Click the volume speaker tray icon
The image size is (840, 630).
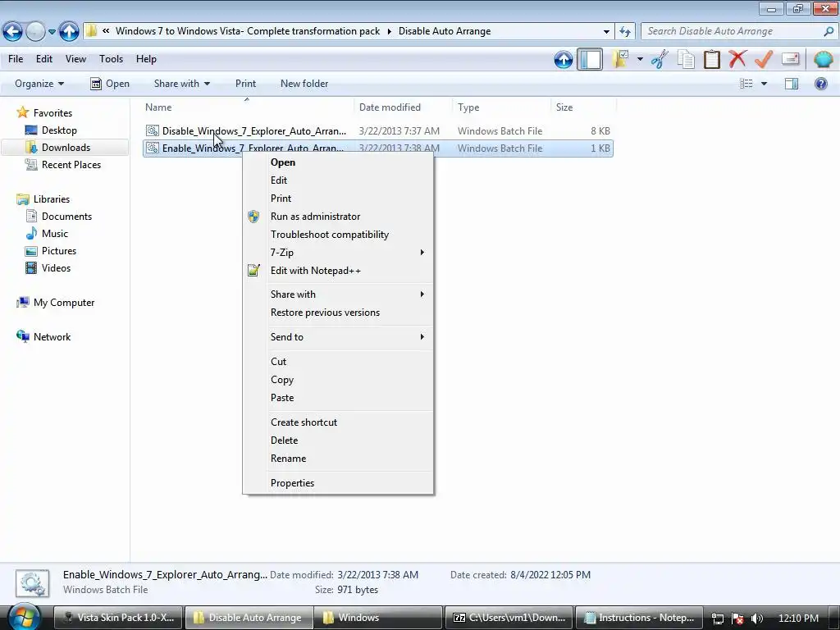pos(756,619)
